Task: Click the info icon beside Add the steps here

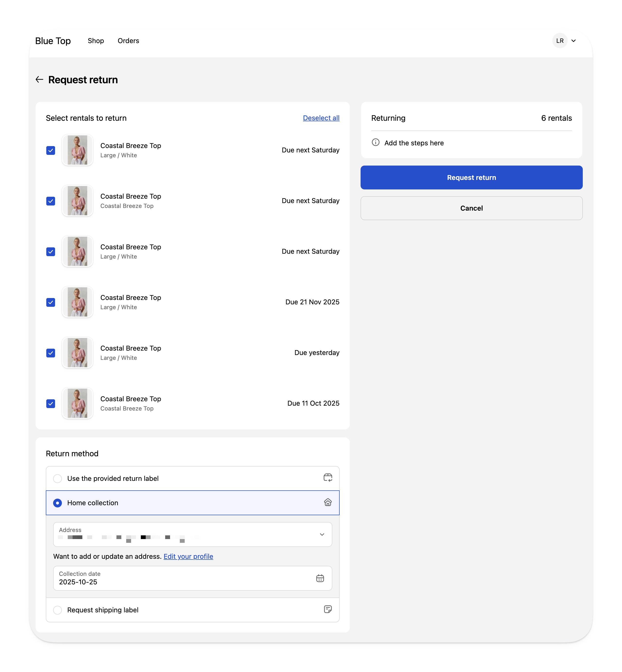Action: tap(375, 143)
